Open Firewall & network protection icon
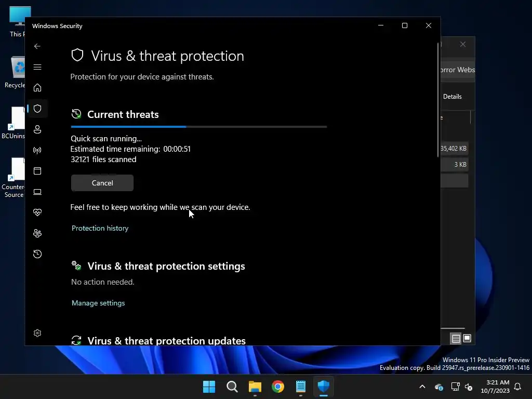 37,150
